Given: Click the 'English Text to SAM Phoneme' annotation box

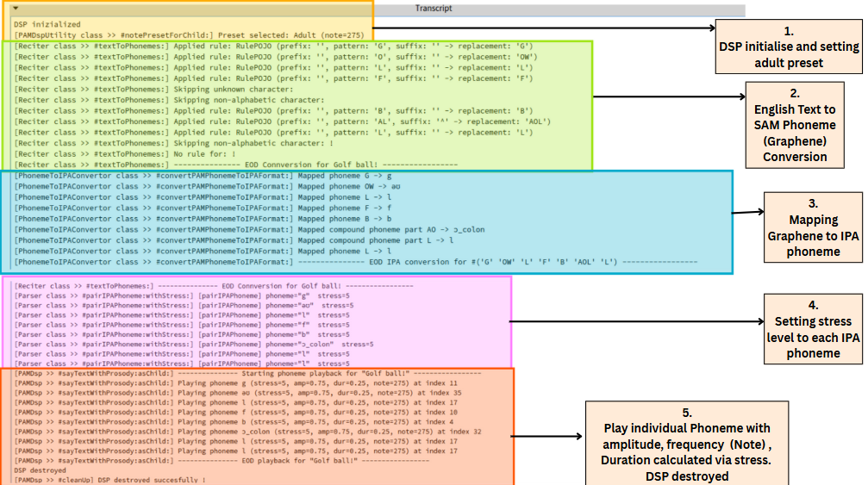Looking at the screenshot, I should coord(794,124).
